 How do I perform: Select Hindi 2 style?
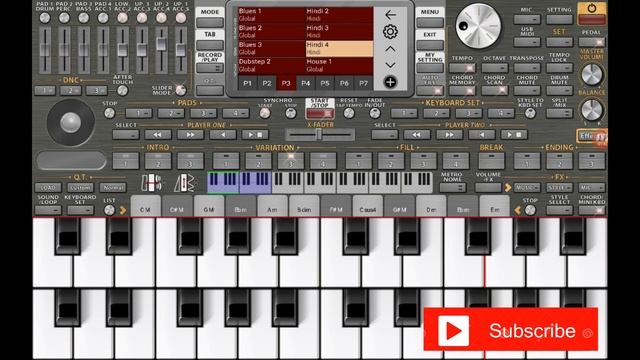pyautogui.click(x=339, y=15)
